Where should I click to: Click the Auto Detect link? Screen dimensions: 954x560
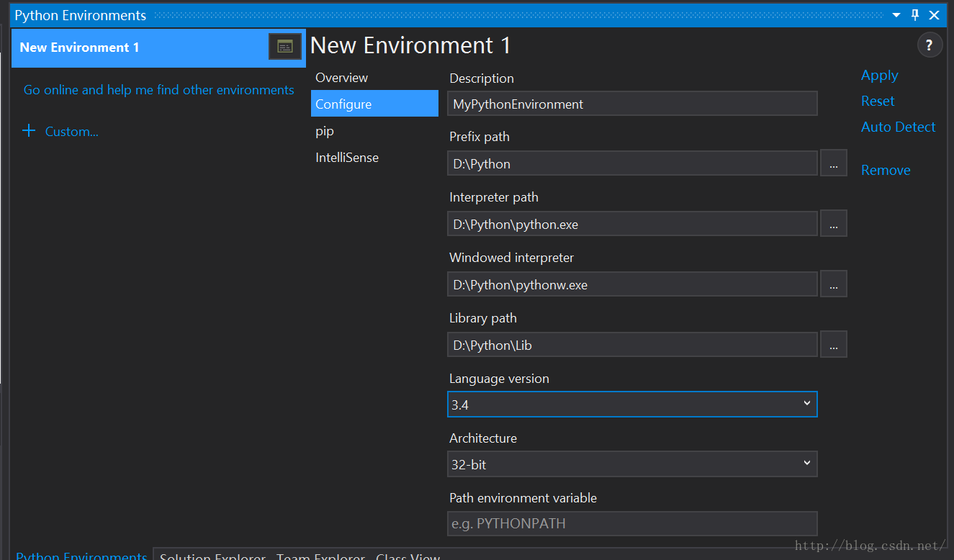(x=899, y=127)
